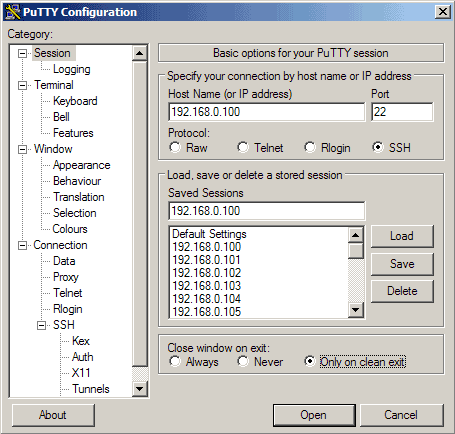Click the category tree scrollbar thumb

[140, 214]
